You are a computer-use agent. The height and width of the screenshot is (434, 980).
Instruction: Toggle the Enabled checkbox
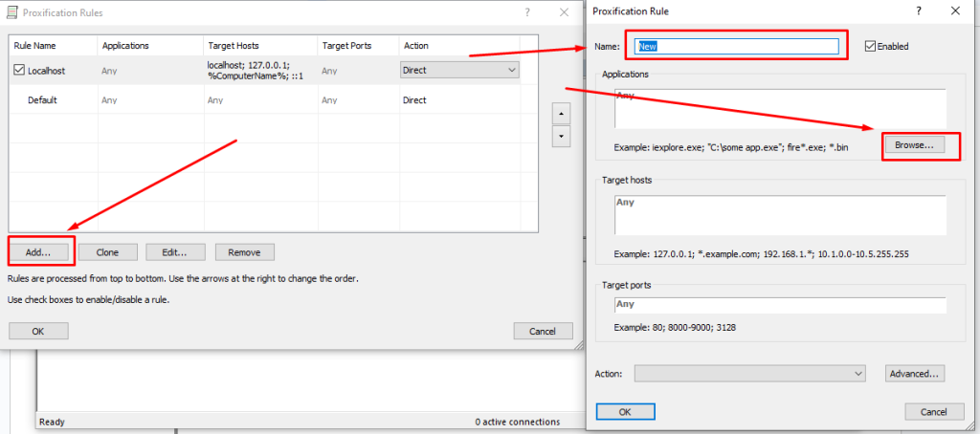(869, 46)
